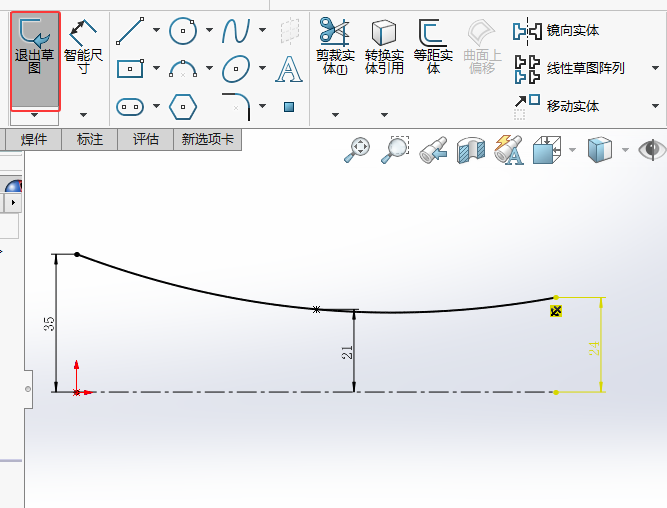This screenshot has height=508, width=667.
Task: Switch to the 新选项卡 tab
Action: coord(208,140)
